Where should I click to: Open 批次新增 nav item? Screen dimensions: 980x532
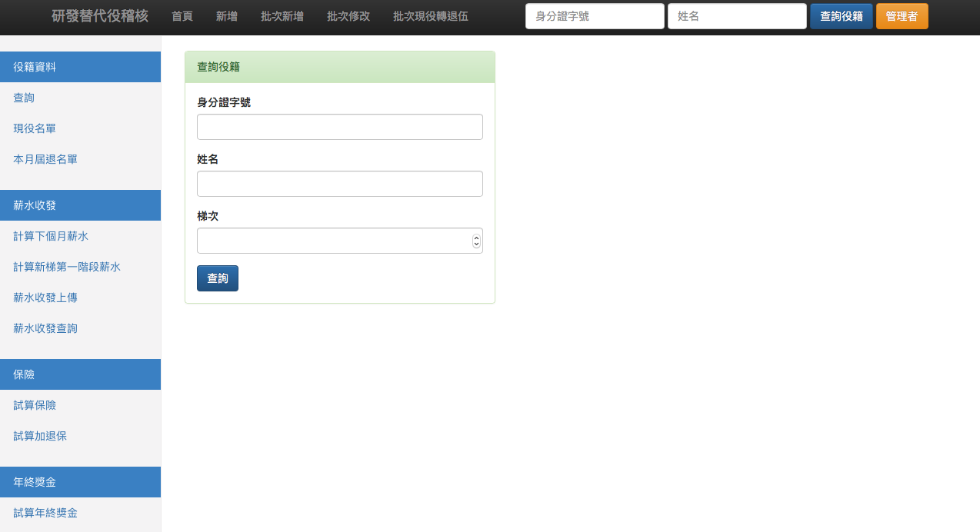282,16
